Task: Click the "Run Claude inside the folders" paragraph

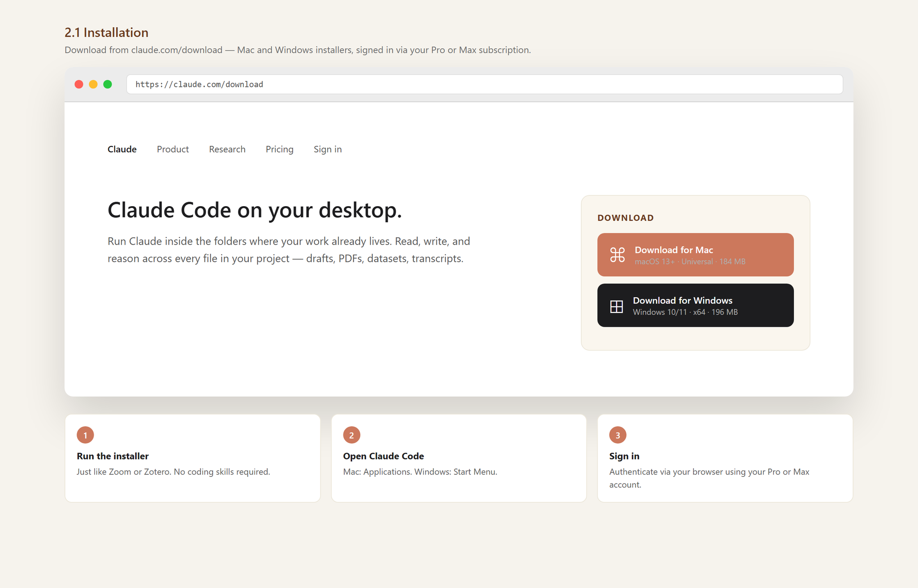Action: point(289,250)
